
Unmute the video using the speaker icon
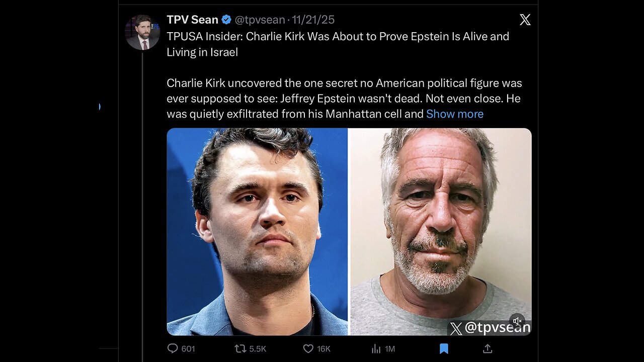(517, 321)
